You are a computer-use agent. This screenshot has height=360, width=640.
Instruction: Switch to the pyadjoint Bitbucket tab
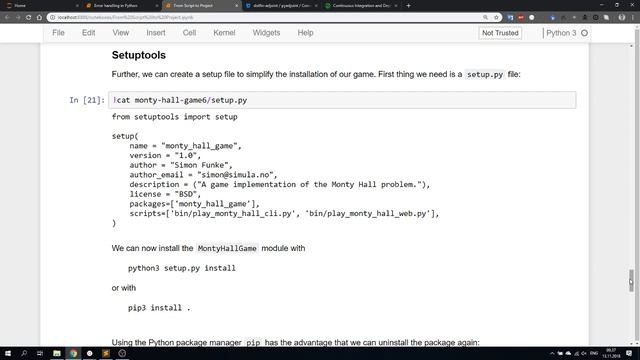point(282,6)
